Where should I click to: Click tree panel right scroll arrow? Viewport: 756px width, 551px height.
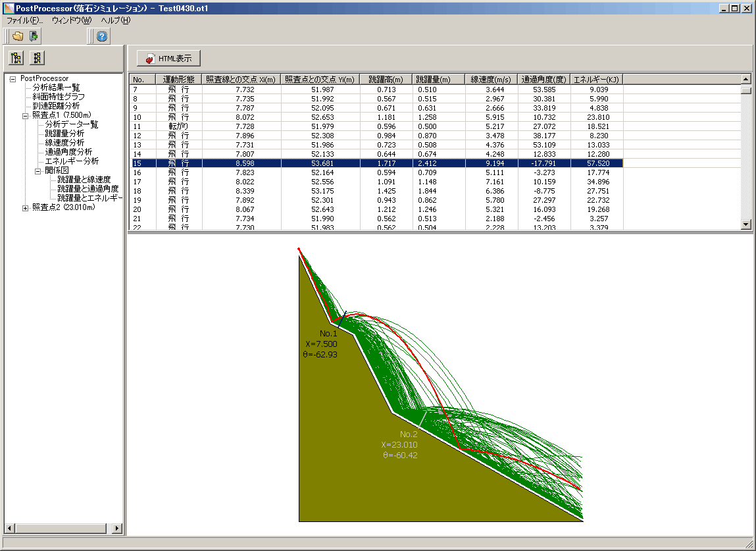117,529
